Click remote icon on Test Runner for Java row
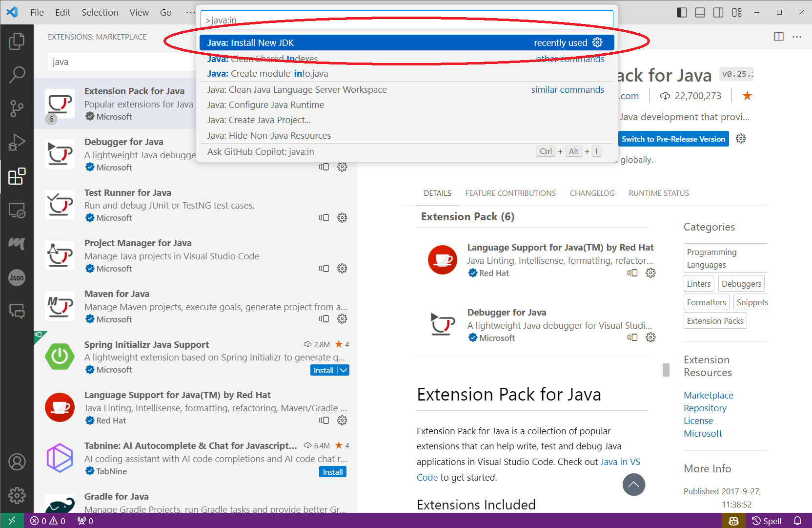This screenshot has width=812, height=528. (324, 217)
